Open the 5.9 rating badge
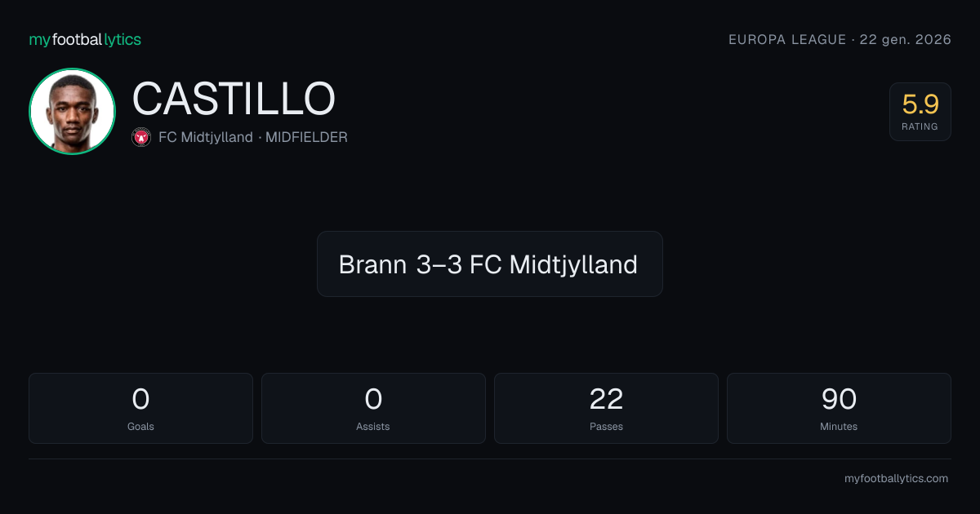 click(x=920, y=112)
